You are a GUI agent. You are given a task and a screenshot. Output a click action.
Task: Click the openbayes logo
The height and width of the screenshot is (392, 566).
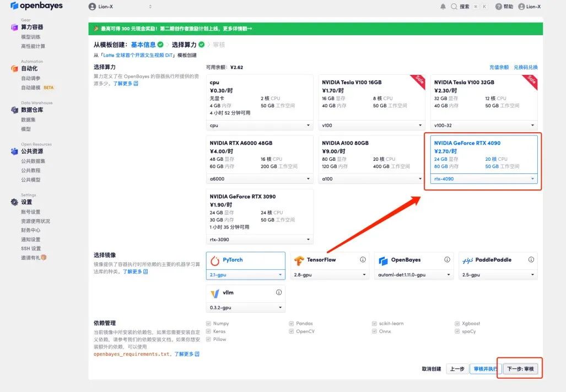(x=36, y=6)
